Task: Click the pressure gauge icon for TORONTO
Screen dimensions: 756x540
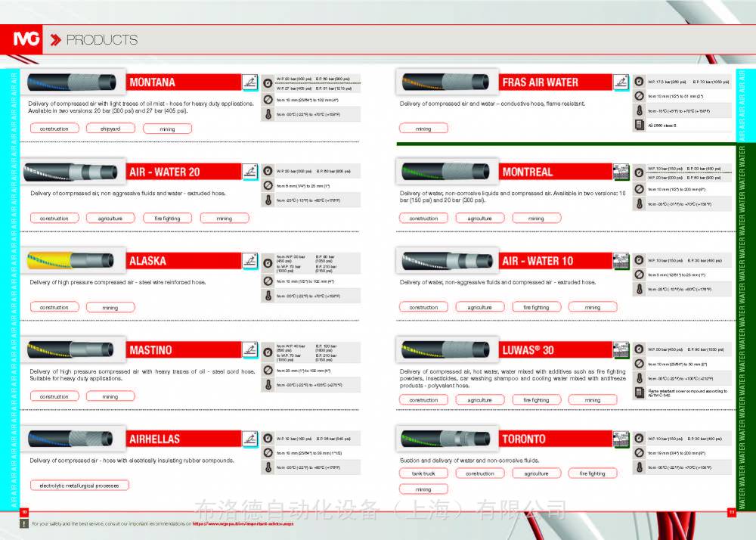Action: click(x=639, y=439)
